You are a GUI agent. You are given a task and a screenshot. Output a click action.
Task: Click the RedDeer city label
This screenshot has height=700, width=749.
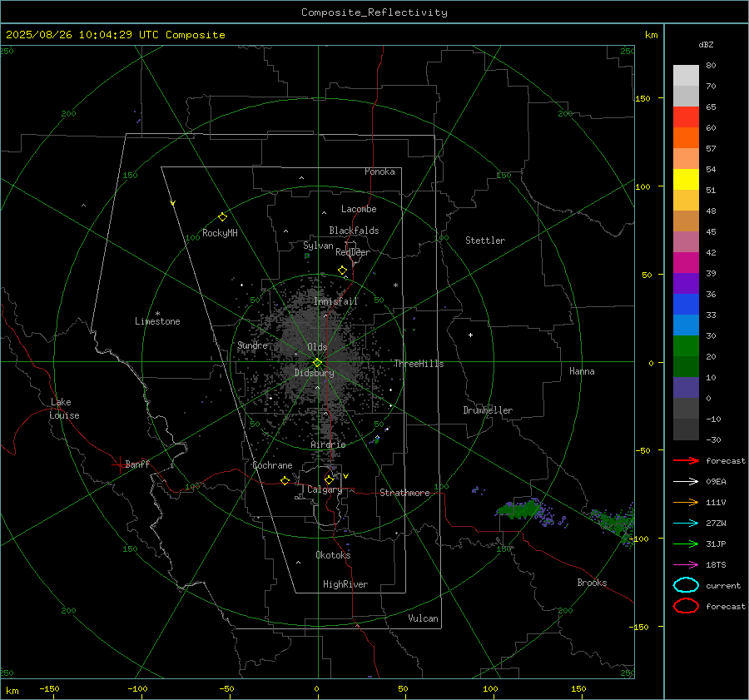tap(353, 252)
